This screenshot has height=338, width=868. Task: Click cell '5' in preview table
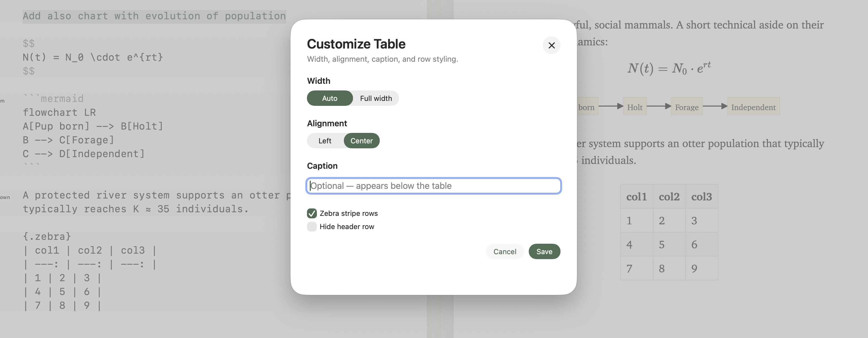click(x=669, y=244)
